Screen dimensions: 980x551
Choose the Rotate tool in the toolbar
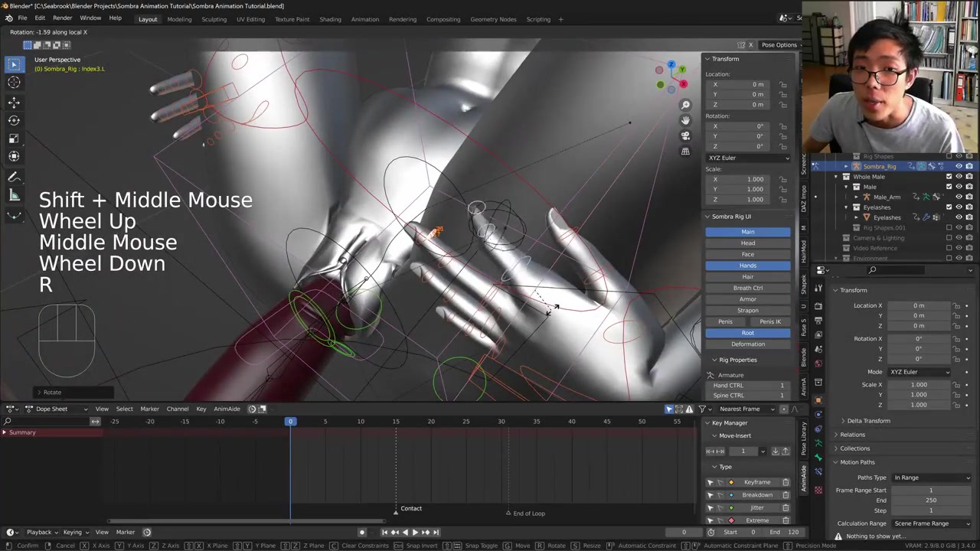pos(14,120)
